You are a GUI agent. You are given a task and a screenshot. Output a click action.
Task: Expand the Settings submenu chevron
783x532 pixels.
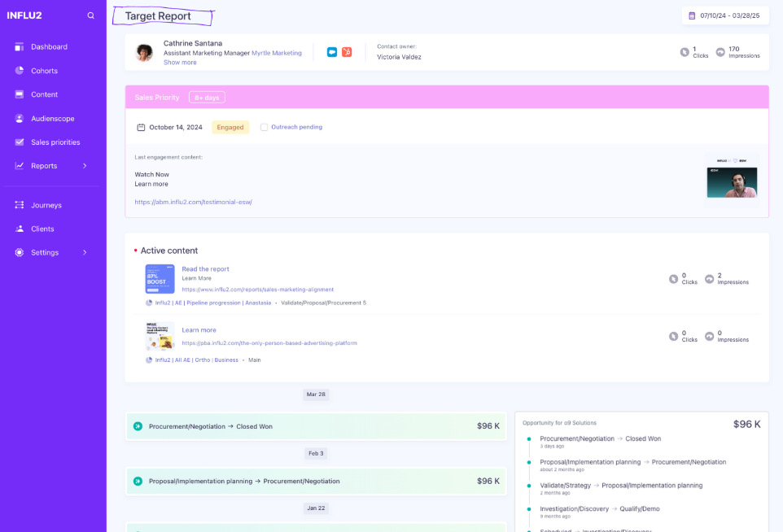coord(85,252)
